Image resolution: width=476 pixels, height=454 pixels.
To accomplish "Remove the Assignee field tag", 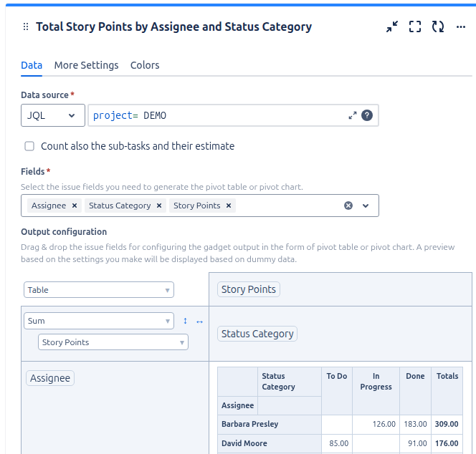I will coord(75,206).
